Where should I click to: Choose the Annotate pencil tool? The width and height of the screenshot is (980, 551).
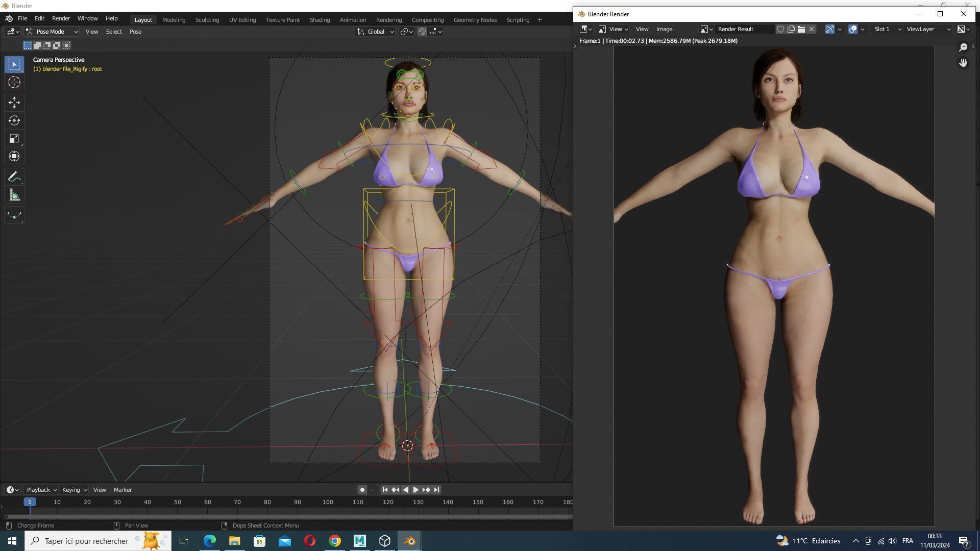(x=14, y=177)
